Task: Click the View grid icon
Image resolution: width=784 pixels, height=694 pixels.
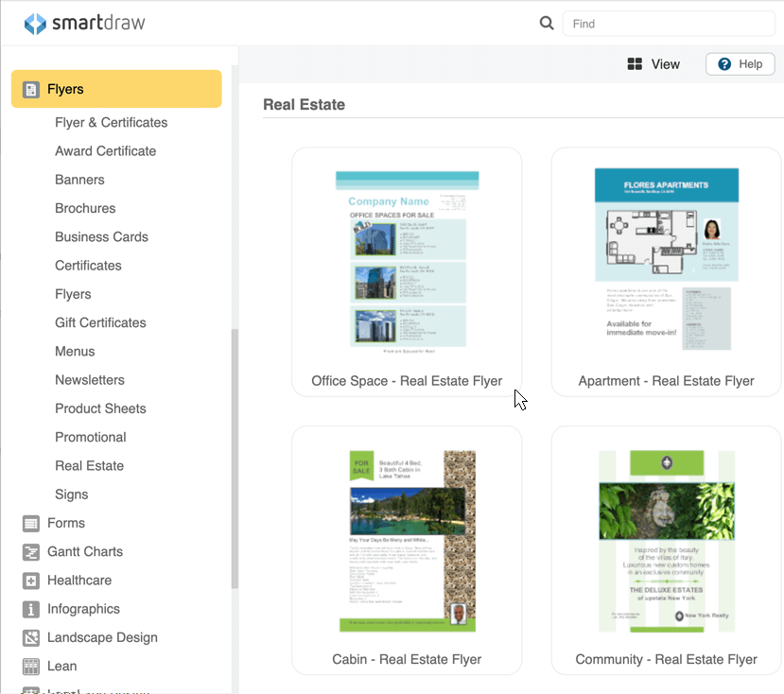Action: (x=635, y=64)
